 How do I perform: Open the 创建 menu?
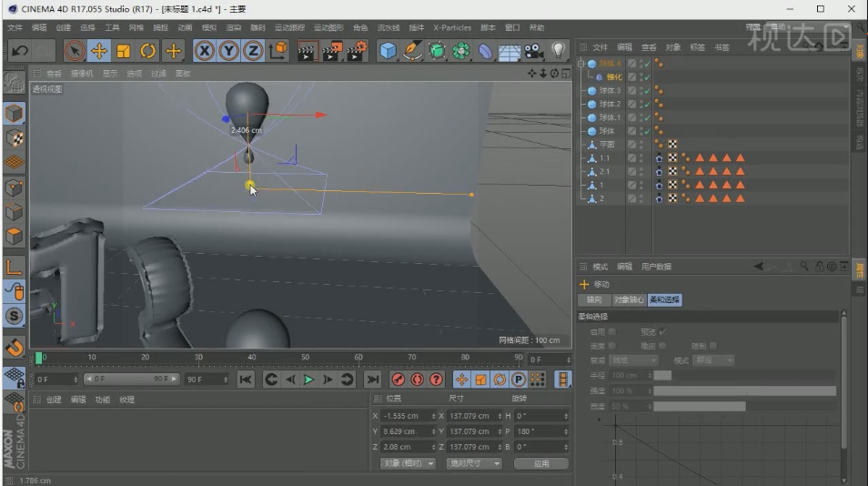[64, 27]
